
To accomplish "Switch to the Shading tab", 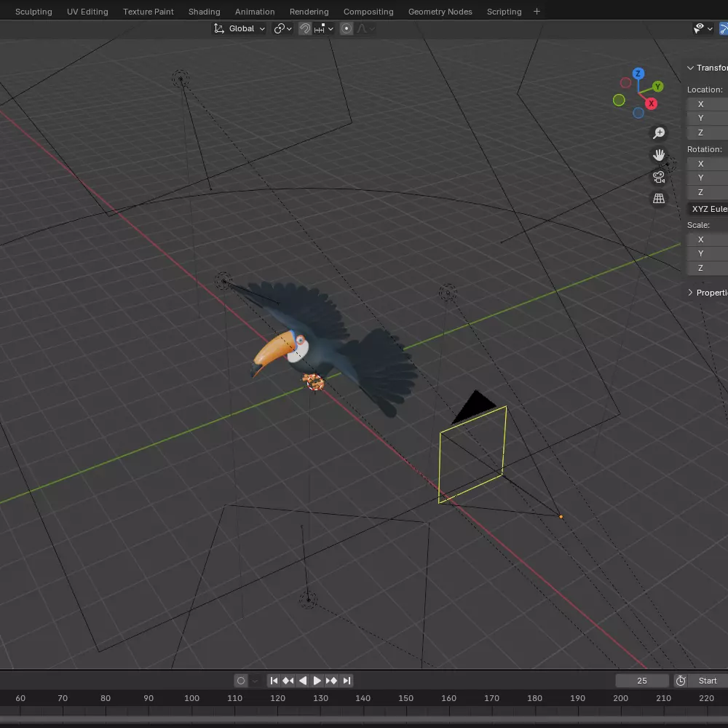I will [205, 12].
